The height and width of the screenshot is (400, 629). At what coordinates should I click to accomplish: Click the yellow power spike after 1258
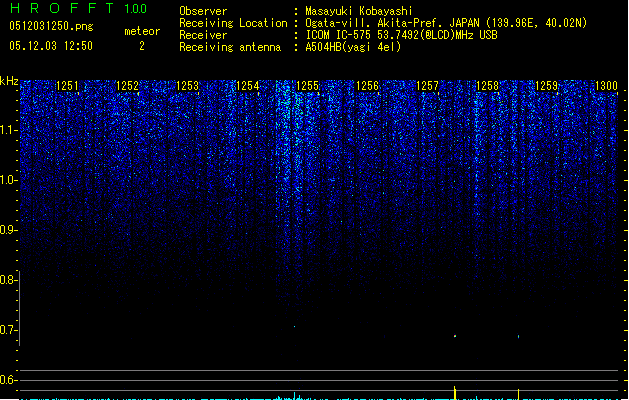518,394
